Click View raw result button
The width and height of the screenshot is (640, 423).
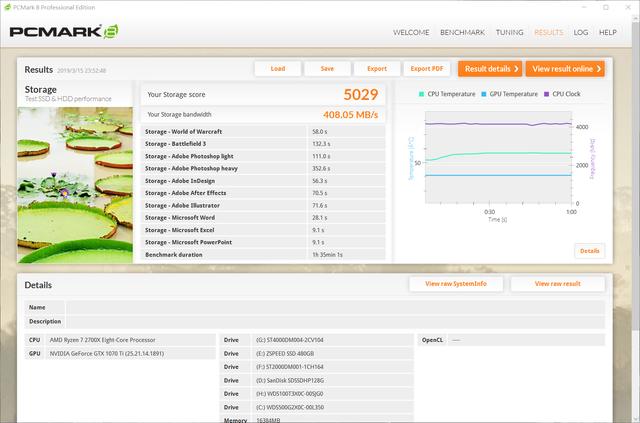pyautogui.click(x=558, y=284)
